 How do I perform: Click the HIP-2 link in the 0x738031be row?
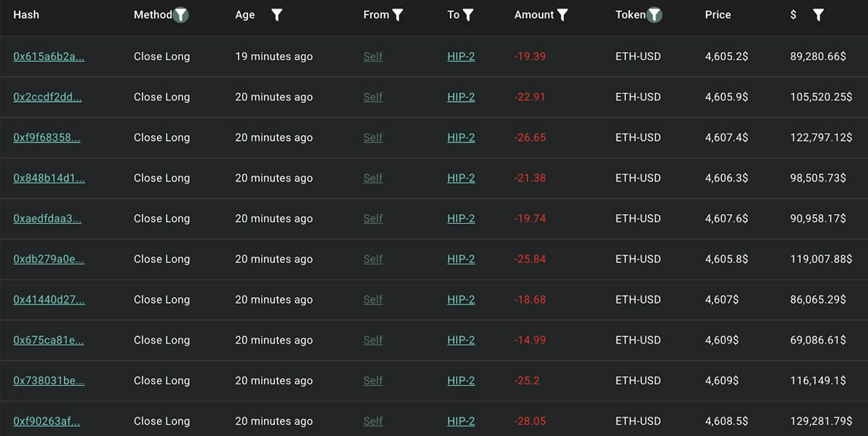[461, 380]
